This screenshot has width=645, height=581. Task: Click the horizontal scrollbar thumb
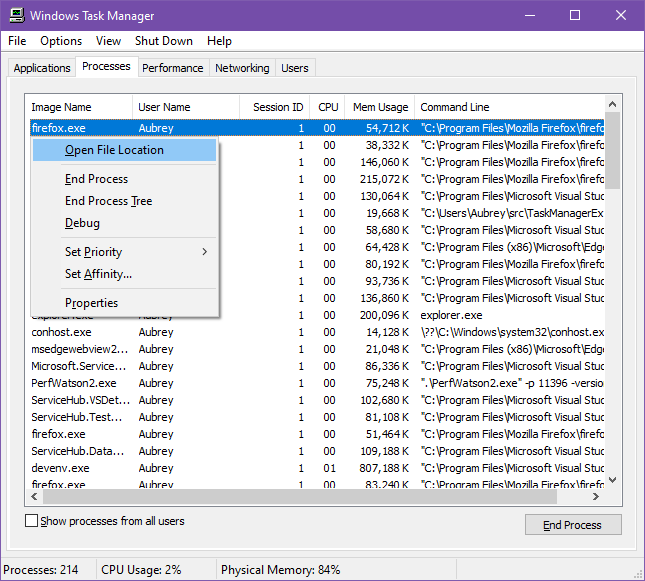(300, 496)
